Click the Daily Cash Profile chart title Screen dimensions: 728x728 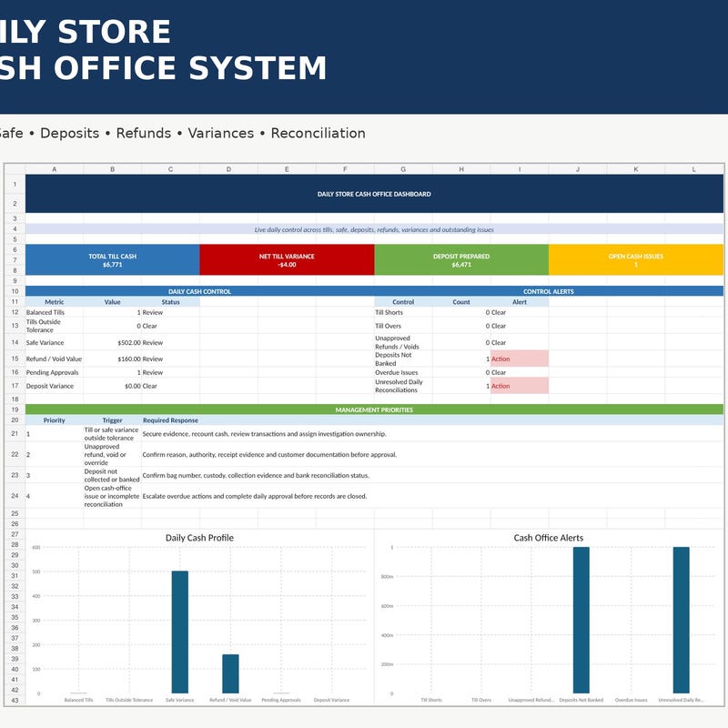[199, 538]
